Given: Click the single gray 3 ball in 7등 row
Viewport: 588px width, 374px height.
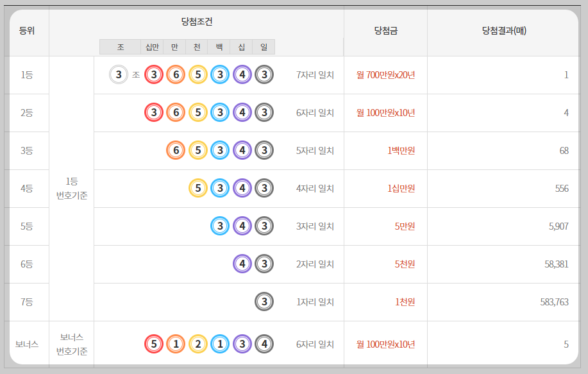Looking at the screenshot, I should [x=264, y=302].
